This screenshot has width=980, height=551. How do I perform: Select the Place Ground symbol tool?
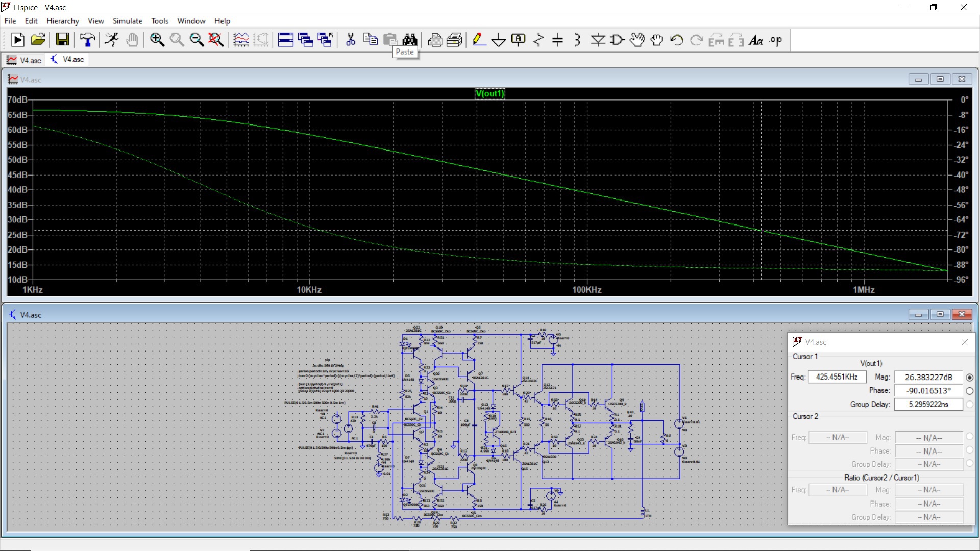(498, 40)
